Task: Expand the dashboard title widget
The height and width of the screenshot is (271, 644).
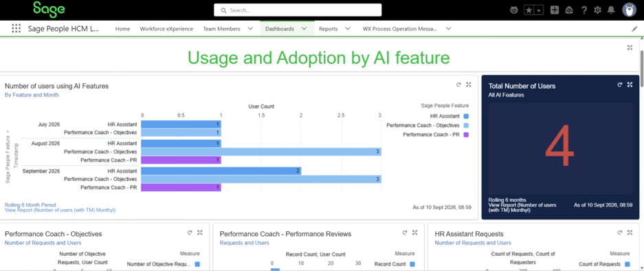Action: click(x=630, y=47)
